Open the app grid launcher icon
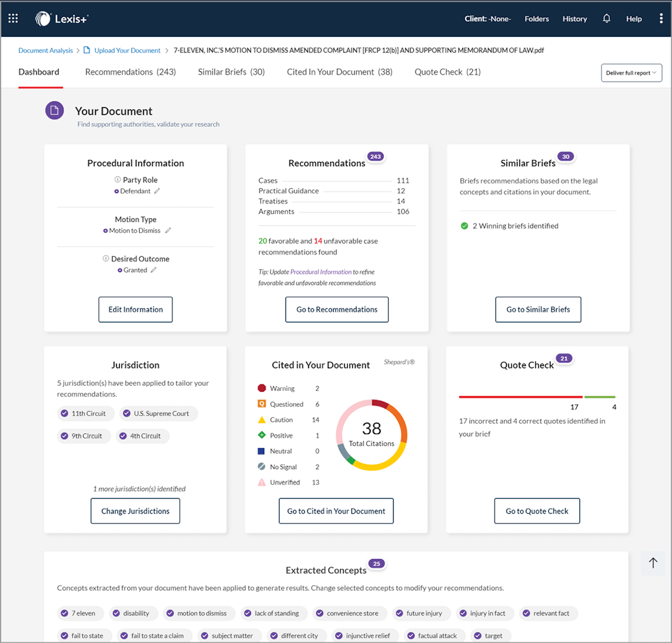 pos(13,18)
